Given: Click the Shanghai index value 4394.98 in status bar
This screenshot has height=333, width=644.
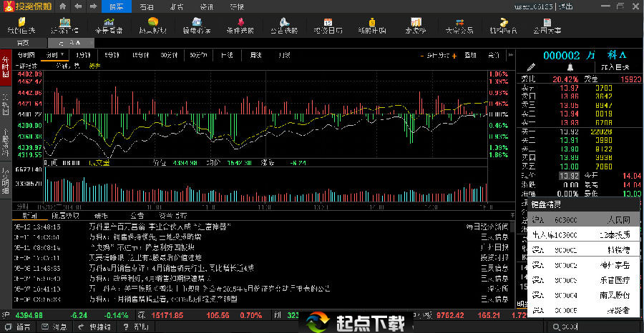Looking at the screenshot, I should pyautogui.click(x=29, y=315).
